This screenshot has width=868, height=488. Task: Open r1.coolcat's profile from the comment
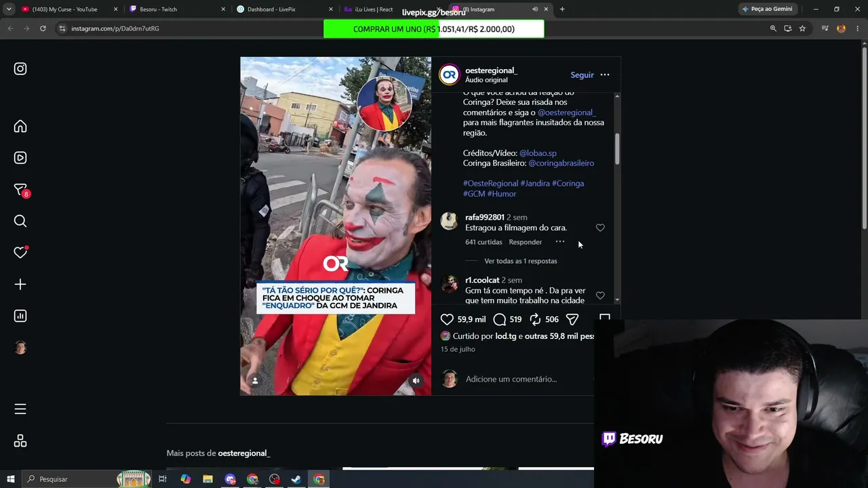coord(482,281)
